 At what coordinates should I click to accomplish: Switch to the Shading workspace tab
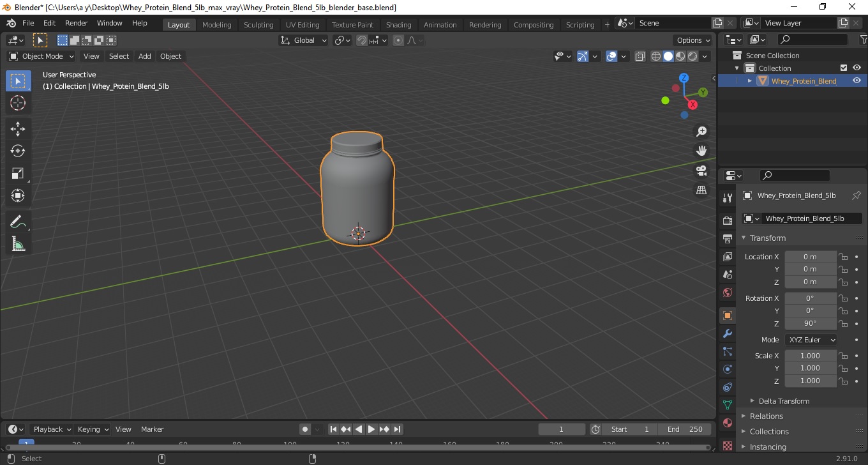[x=398, y=24]
